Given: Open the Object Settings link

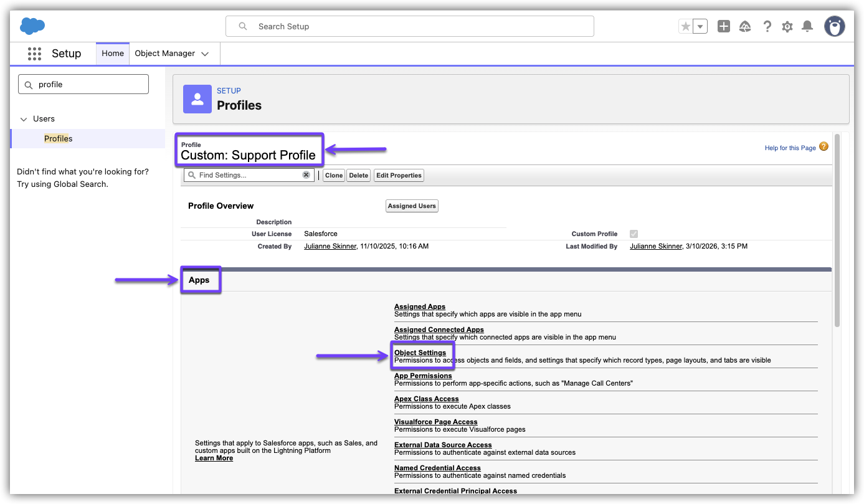Looking at the screenshot, I should pyautogui.click(x=420, y=353).
